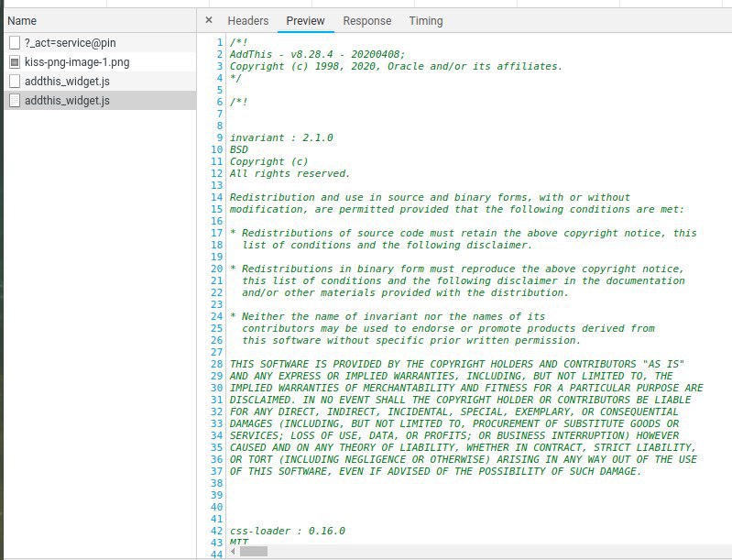Click the 'BSD' license line
Screen dimensions: 732x560
click(x=238, y=149)
